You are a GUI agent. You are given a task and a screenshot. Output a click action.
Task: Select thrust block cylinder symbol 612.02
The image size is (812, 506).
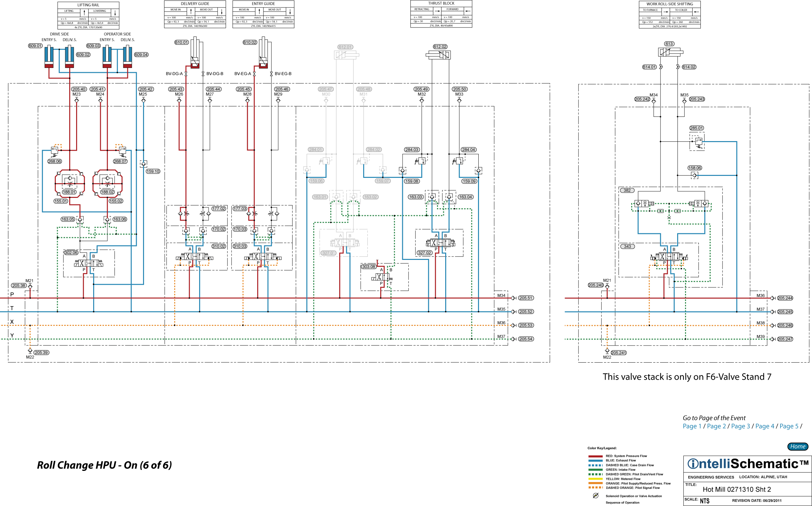[438, 55]
